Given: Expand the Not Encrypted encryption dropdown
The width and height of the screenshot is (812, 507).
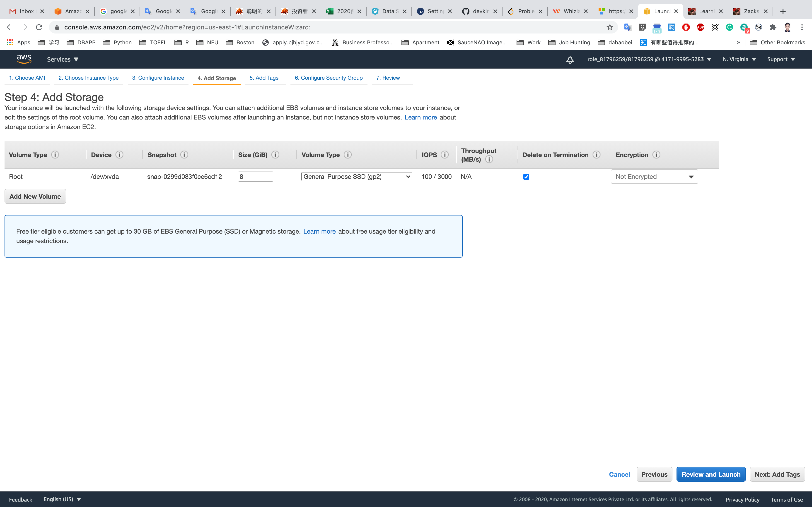Looking at the screenshot, I should (x=654, y=177).
